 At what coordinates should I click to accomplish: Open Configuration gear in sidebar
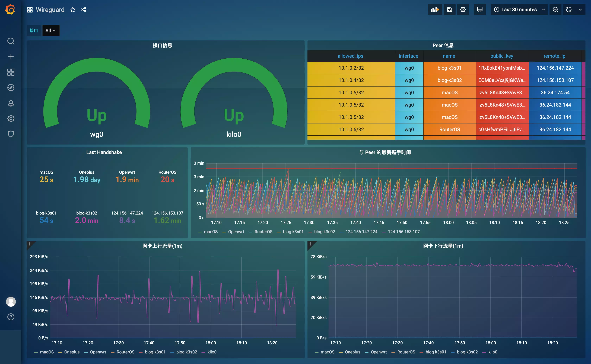point(11,119)
